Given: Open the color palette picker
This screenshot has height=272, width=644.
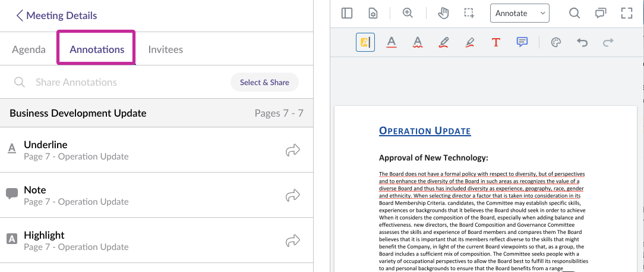Looking at the screenshot, I should 555,42.
